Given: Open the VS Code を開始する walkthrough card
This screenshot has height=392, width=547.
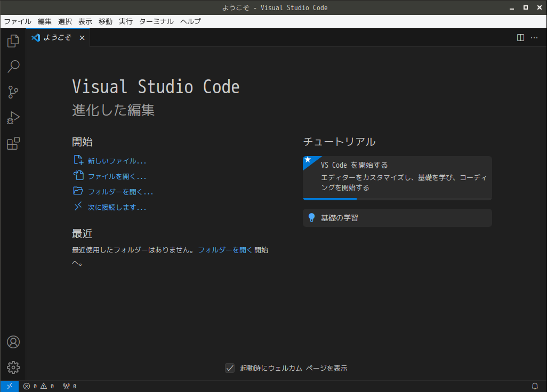Looking at the screenshot, I should (x=397, y=178).
